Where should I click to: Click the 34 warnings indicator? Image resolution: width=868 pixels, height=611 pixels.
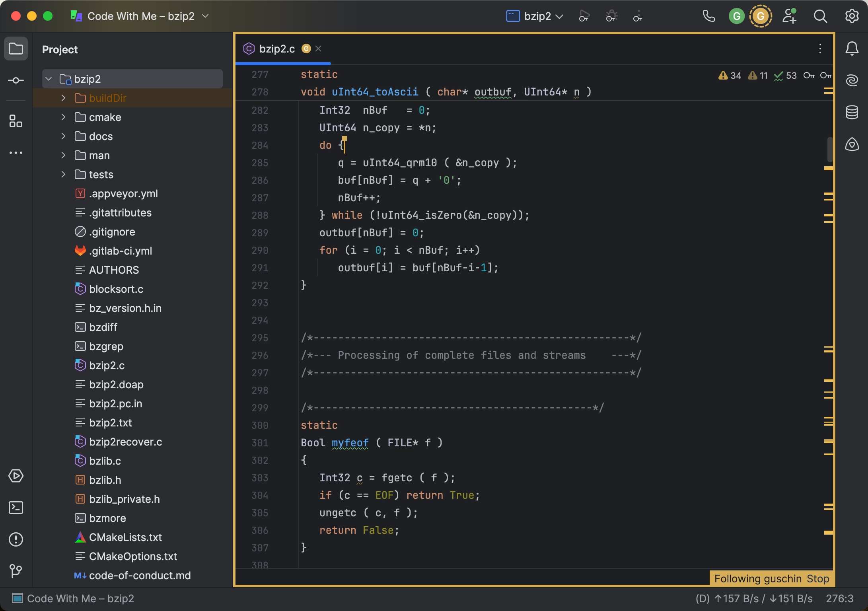(x=730, y=76)
